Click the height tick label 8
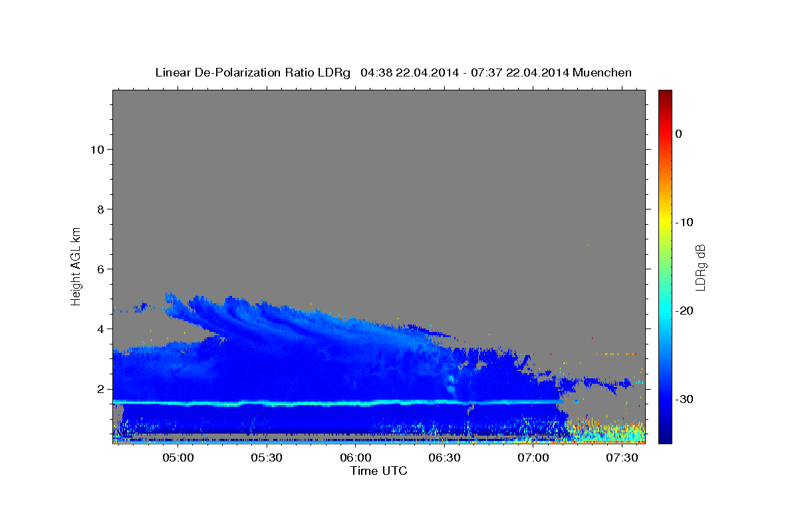The width and height of the screenshot is (798, 532). click(100, 209)
